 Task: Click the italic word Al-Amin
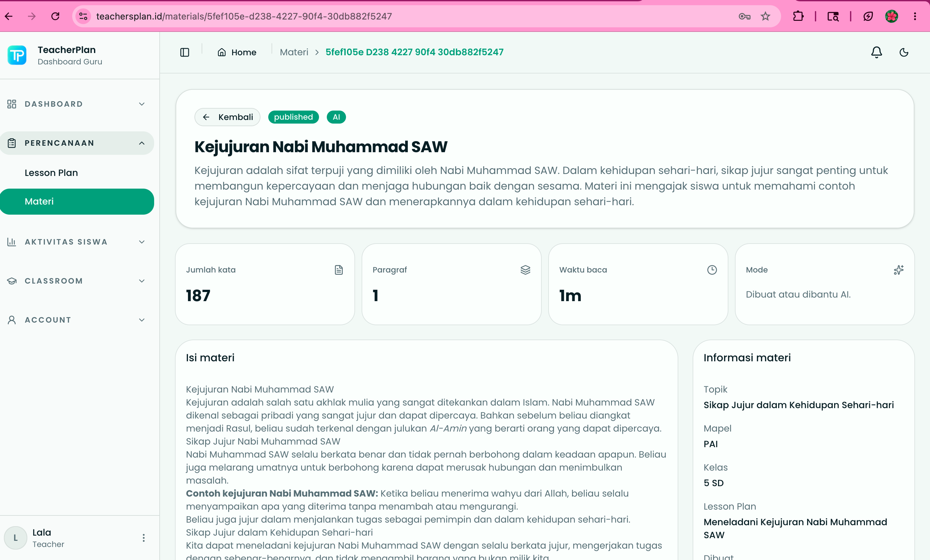click(x=448, y=428)
